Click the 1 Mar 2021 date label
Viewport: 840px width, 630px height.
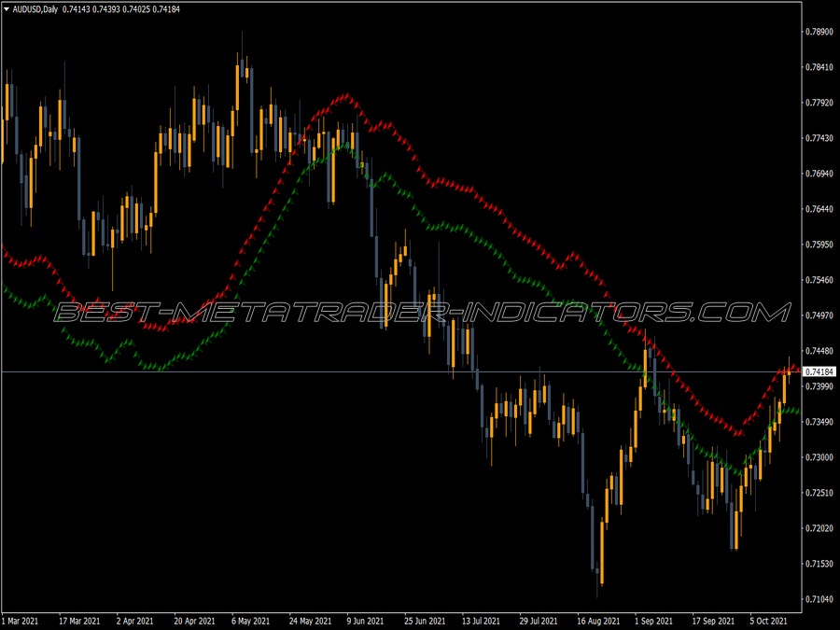coord(21,621)
